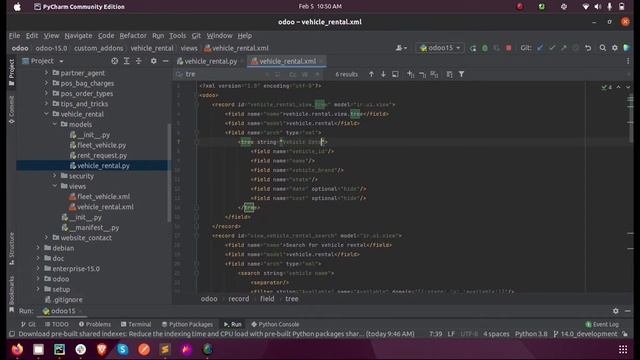Viewport: 640px width, 360px height.
Task: Toggle Match Case (Cc) in the search bar
Action: click(293, 74)
